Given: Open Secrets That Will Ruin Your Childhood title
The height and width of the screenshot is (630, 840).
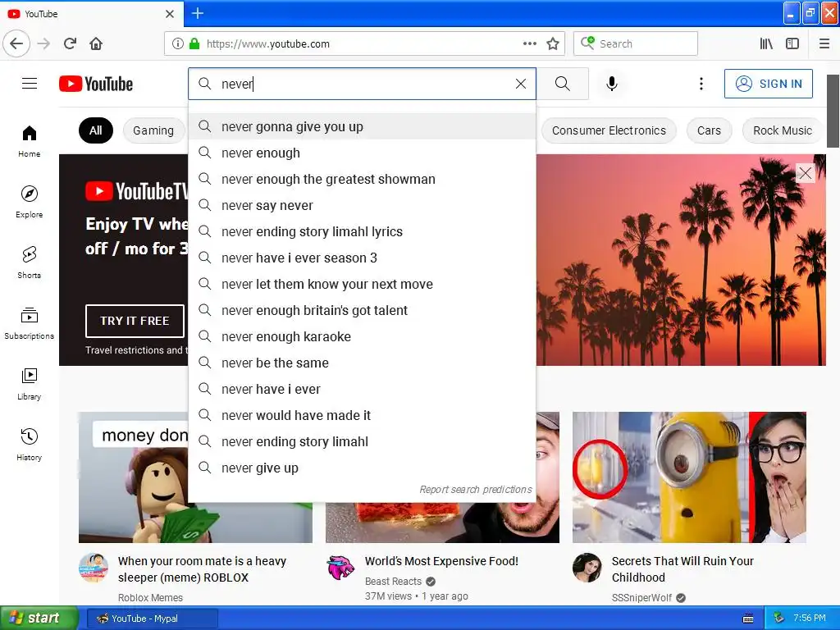Looking at the screenshot, I should click(x=682, y=569).
